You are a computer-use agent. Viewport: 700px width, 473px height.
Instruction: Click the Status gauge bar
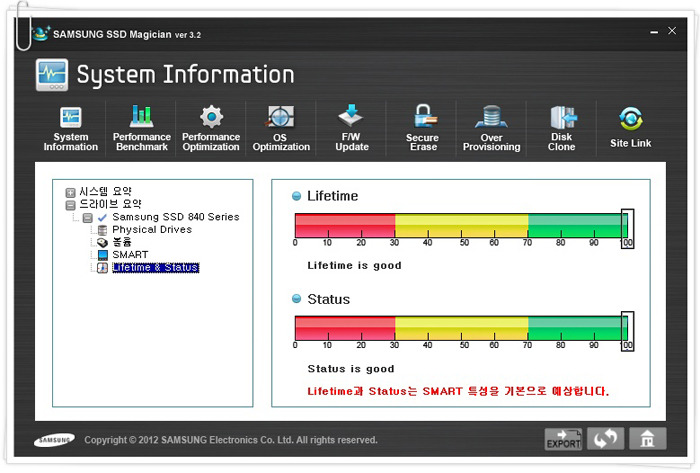[x=461, y=328]
